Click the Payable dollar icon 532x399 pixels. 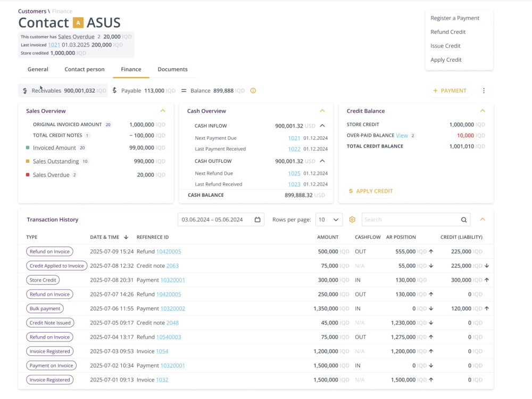click(115, 90)
